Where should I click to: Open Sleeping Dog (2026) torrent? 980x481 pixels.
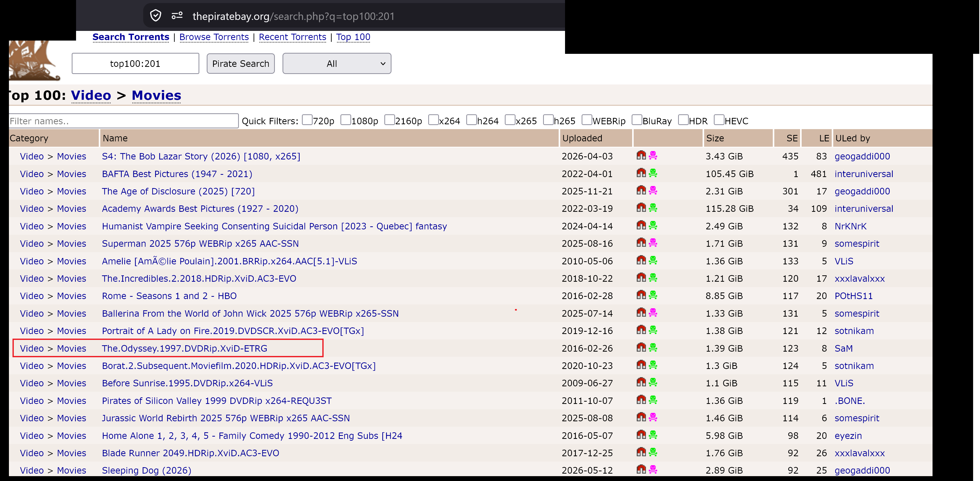[146, 470]
